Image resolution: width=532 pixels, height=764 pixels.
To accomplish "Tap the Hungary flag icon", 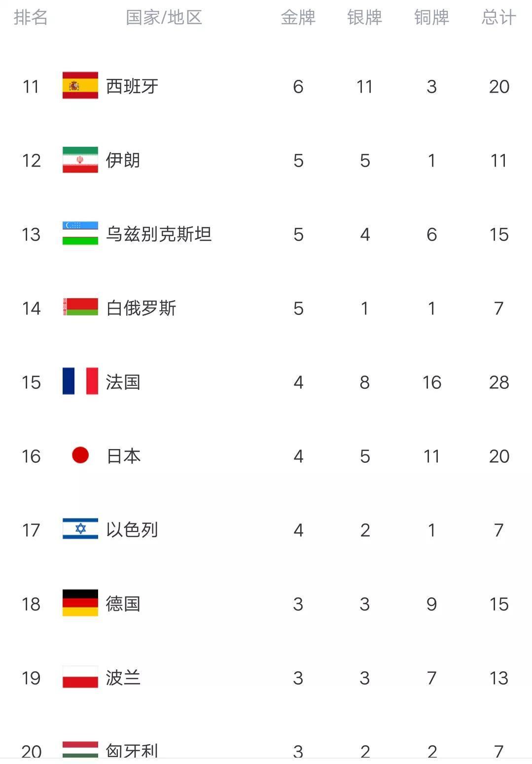I will [x=80, y=749].
